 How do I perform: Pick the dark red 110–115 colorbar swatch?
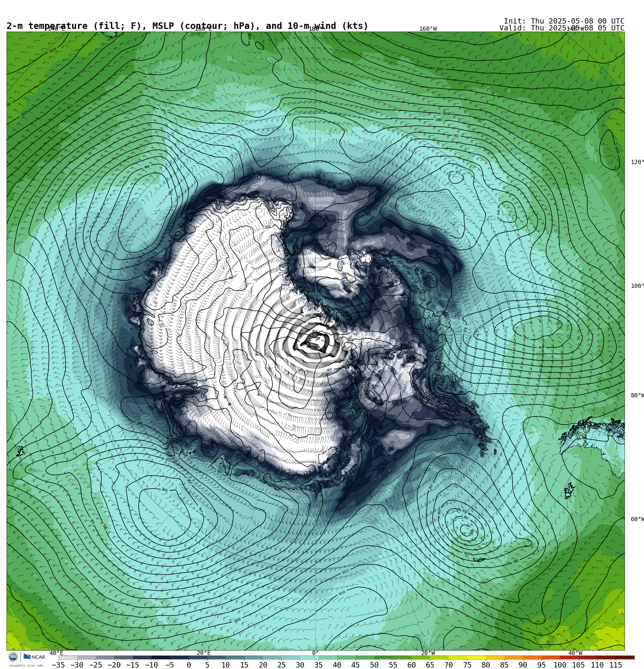(x=606, y=657)
